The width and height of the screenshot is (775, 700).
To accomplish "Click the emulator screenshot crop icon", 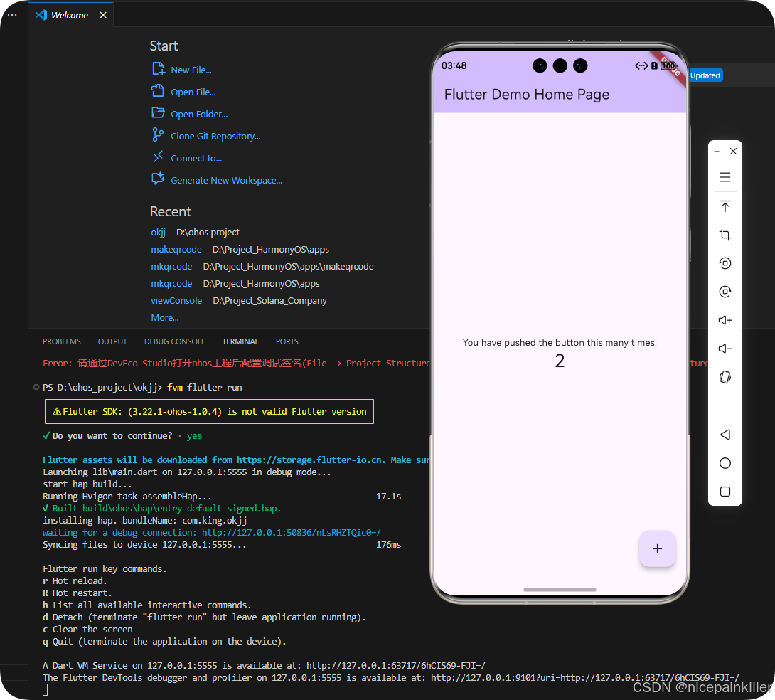I will [725, 234].
